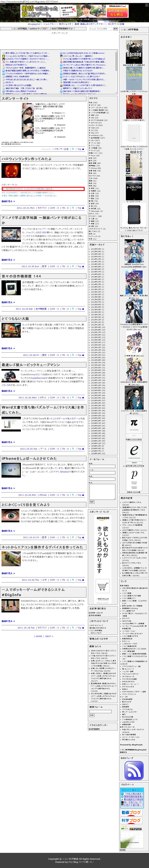Open the NEXT » pagination link
The height and width of the screenshot is (868, 149).
49,636
